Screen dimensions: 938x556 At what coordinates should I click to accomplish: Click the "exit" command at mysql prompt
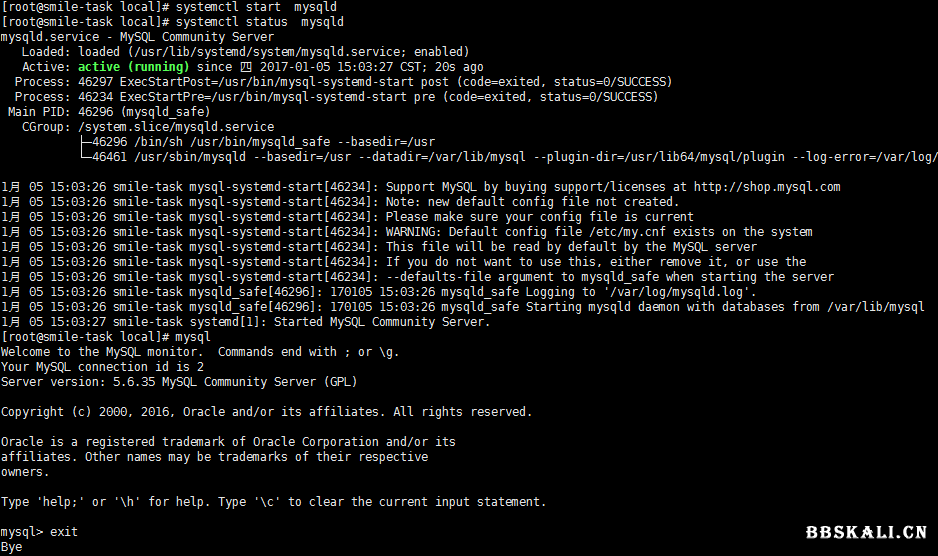coord(63,532)
